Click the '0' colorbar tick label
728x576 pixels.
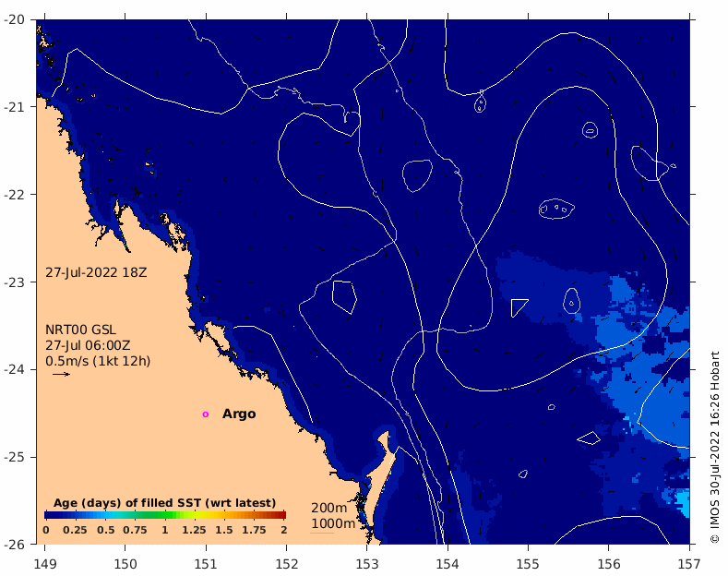(45, 530)
